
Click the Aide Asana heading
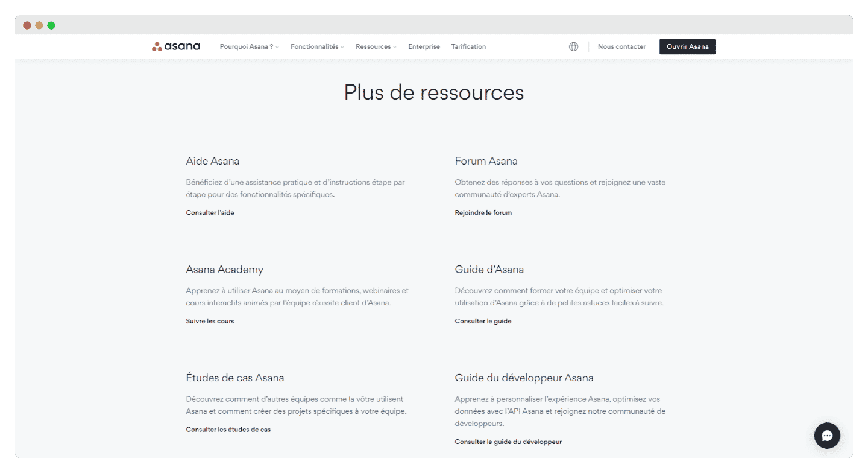[213, 161]
